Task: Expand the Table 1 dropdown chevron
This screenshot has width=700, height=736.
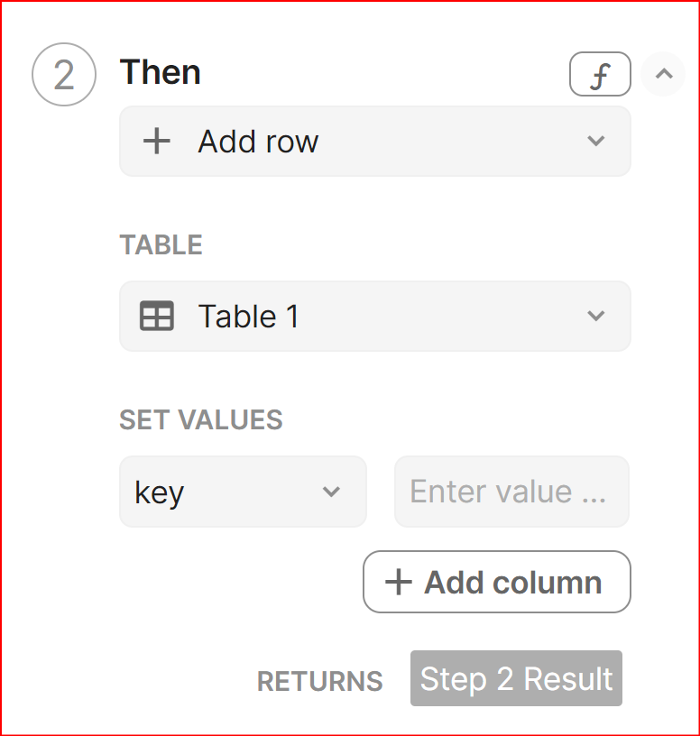Action: (595, 317)
